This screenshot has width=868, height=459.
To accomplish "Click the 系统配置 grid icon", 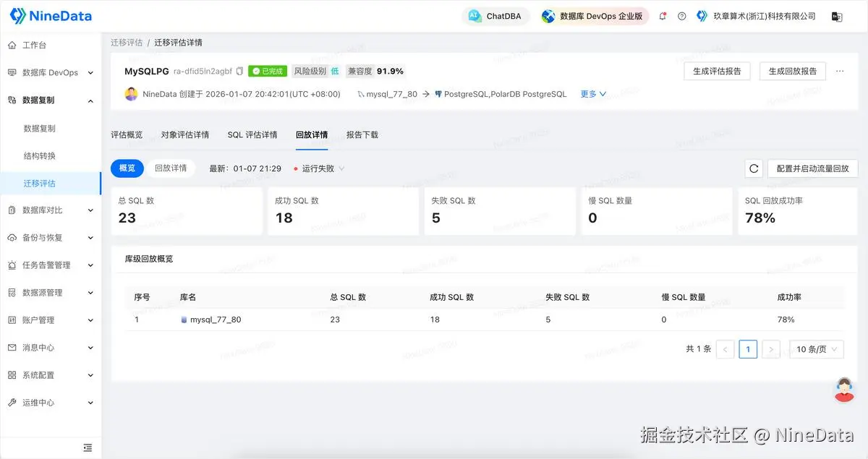I will [12, 375].
